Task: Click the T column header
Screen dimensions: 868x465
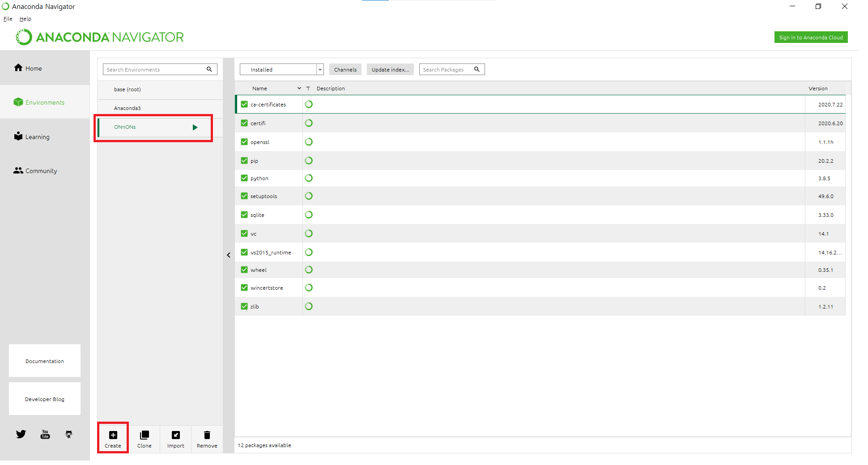Action: pyautogui.click(x=308, y=89)
